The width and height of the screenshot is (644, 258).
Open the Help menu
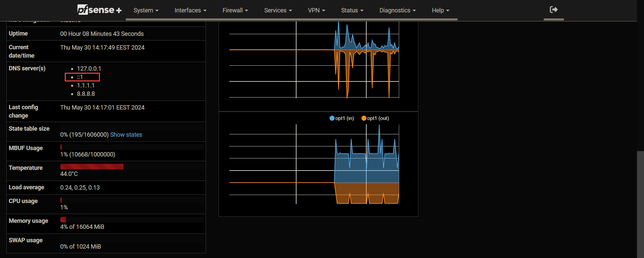click(x=440, y=10)
